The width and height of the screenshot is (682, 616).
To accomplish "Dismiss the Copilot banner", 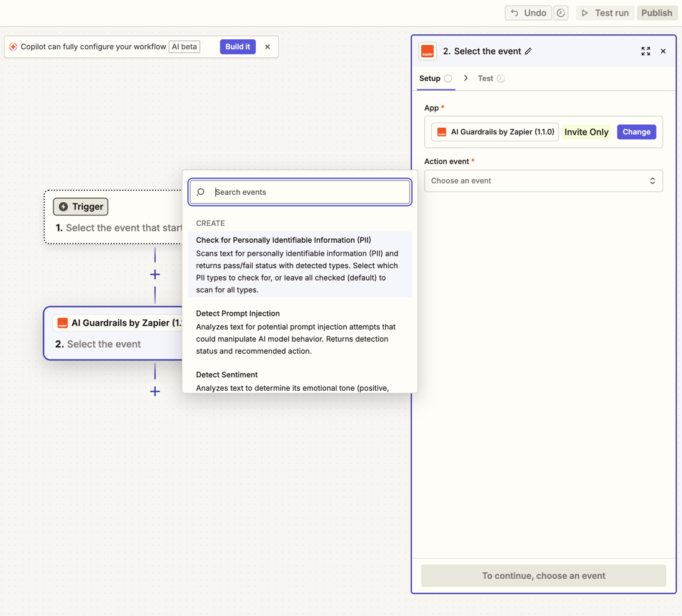I will pos(268,47).
